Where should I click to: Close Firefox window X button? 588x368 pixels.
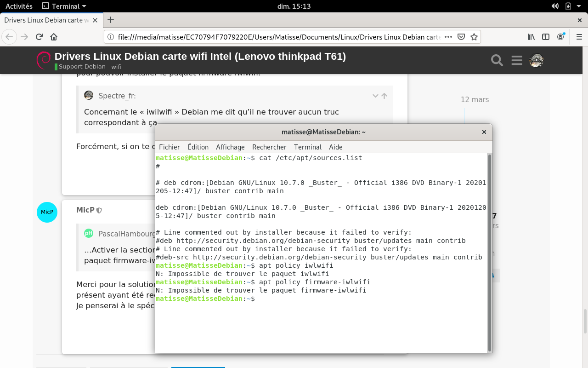pyautogui.click(x=580, y=20)
